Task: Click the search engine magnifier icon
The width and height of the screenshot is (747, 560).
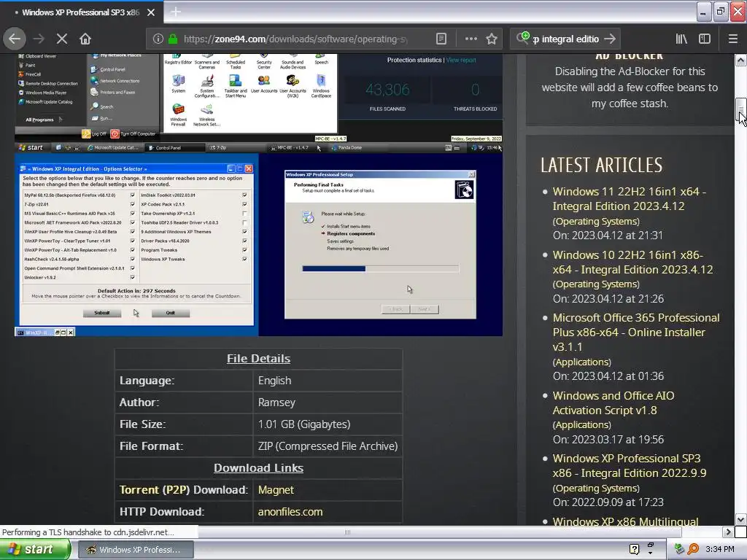Action: [522, 38]
